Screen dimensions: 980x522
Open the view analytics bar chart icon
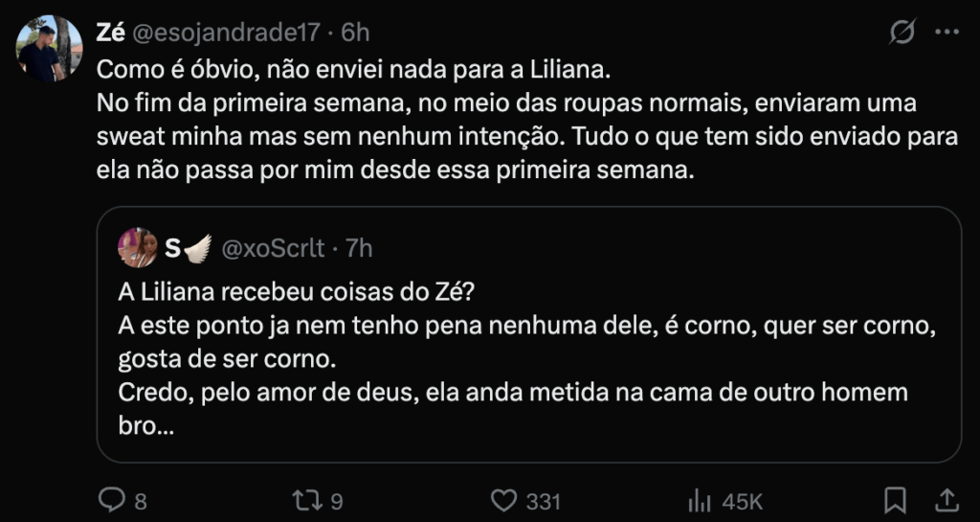click(x=699, y=500)
